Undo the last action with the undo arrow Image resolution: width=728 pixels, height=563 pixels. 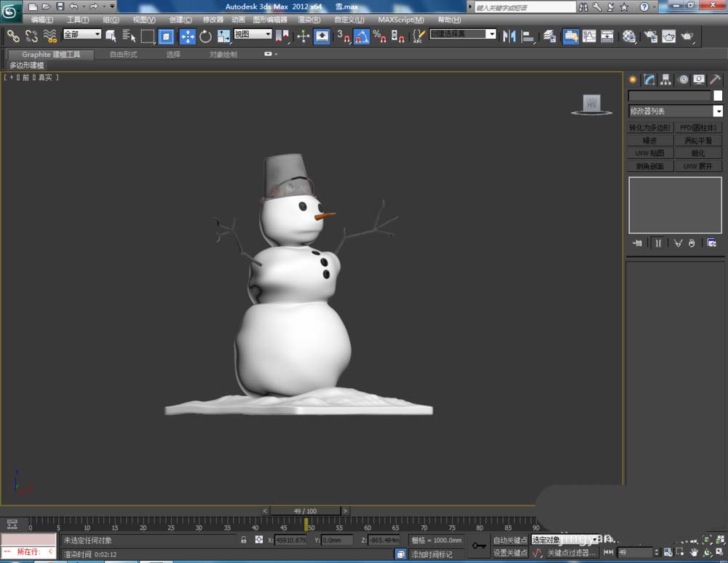tap(74, 7)
